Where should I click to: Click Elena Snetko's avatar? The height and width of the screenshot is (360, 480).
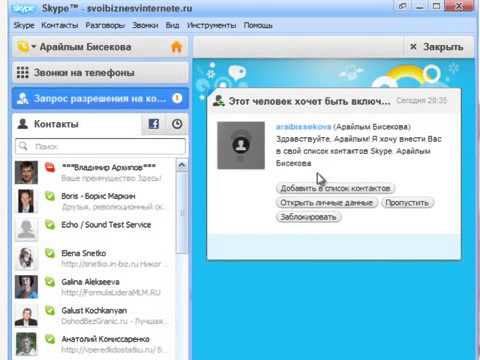[26, 258]
